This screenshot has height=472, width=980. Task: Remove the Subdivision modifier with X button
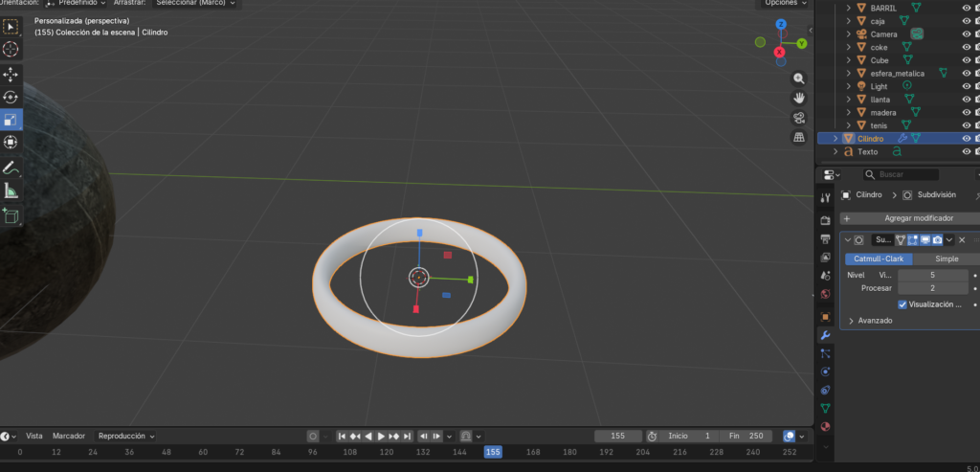point(962,239)
